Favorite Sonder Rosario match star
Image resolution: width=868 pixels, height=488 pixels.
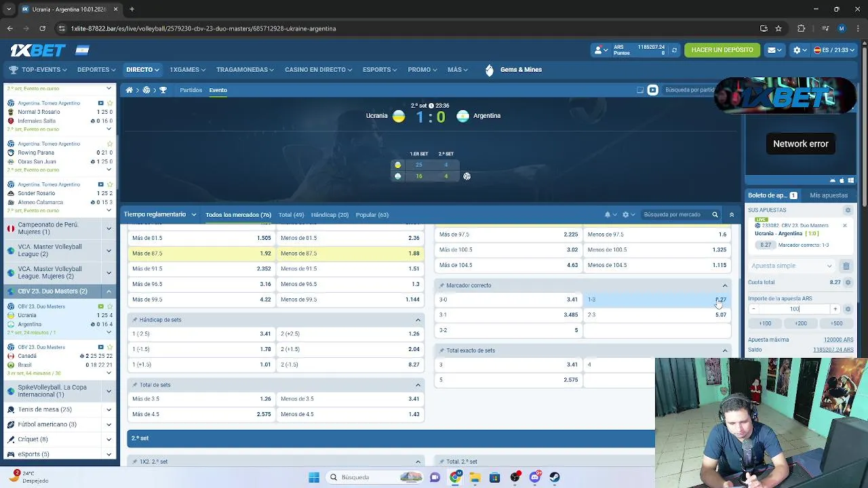pyautogui.click(x=110, y=184)
